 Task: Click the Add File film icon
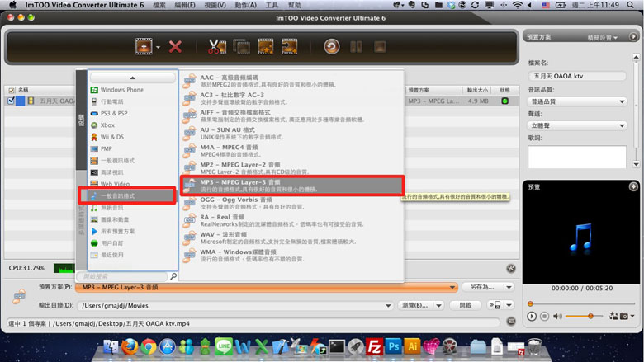144,47
